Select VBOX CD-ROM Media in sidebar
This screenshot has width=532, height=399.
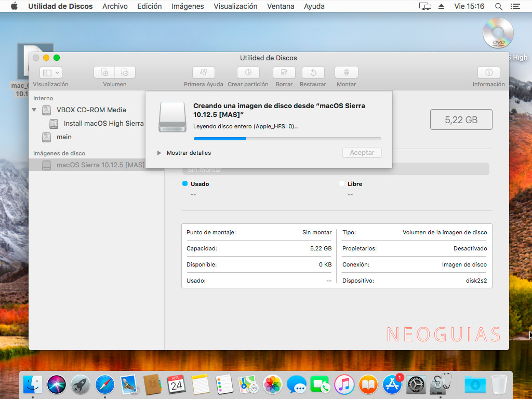point(91,110)
